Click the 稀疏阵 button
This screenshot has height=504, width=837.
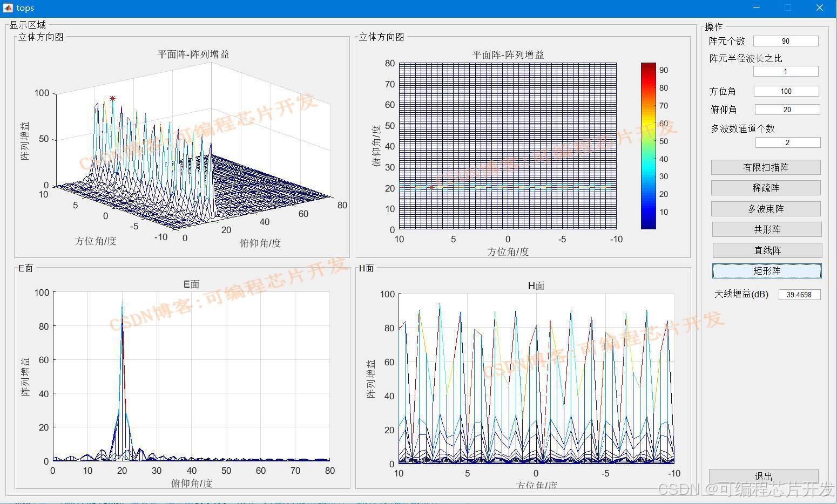pyautogui.click(x=766, y=188)
